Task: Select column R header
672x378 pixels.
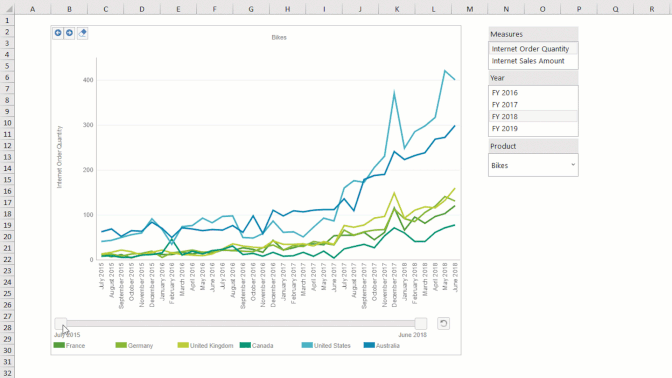Action: [x=652, y=9]
